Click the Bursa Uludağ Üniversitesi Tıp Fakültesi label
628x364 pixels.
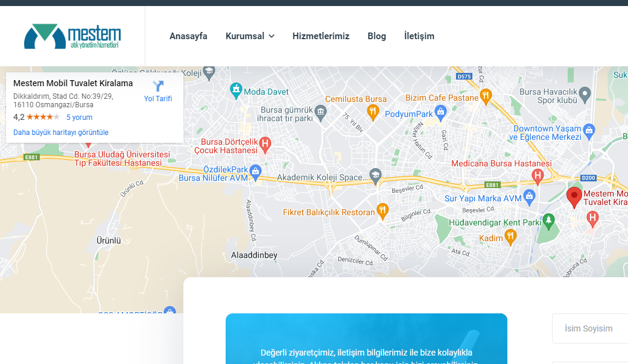click(122, 159)
